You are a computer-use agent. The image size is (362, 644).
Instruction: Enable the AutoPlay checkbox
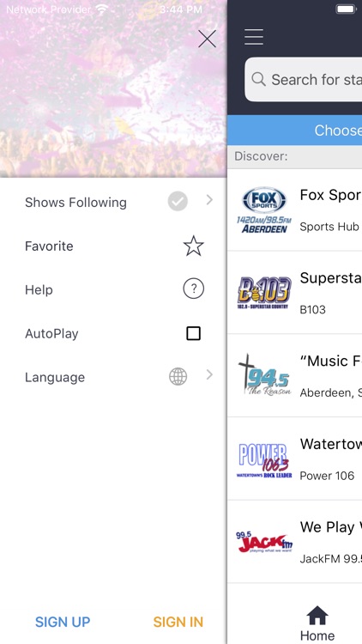(193, 333)
